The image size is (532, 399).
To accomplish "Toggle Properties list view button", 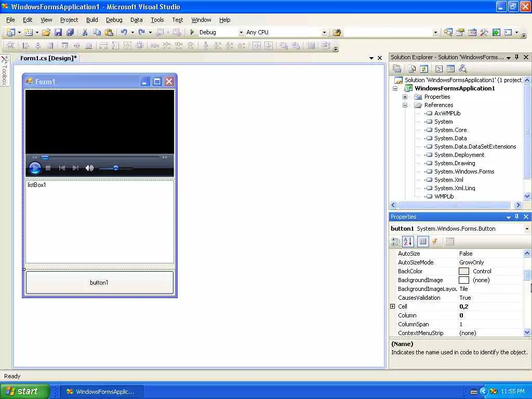I will tap(423, 242).
